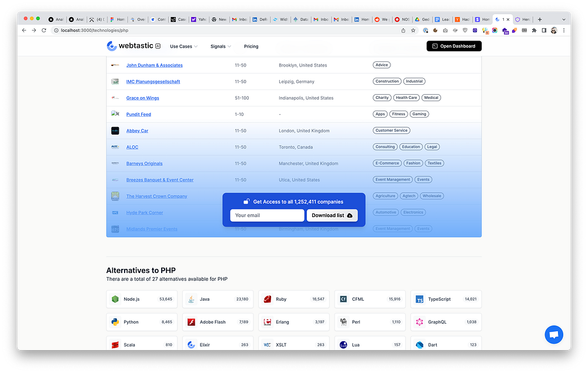Click the E-Commerce tag
This screenshot has height=373, width=588.
pyautogui.click(x=387, y=163)
